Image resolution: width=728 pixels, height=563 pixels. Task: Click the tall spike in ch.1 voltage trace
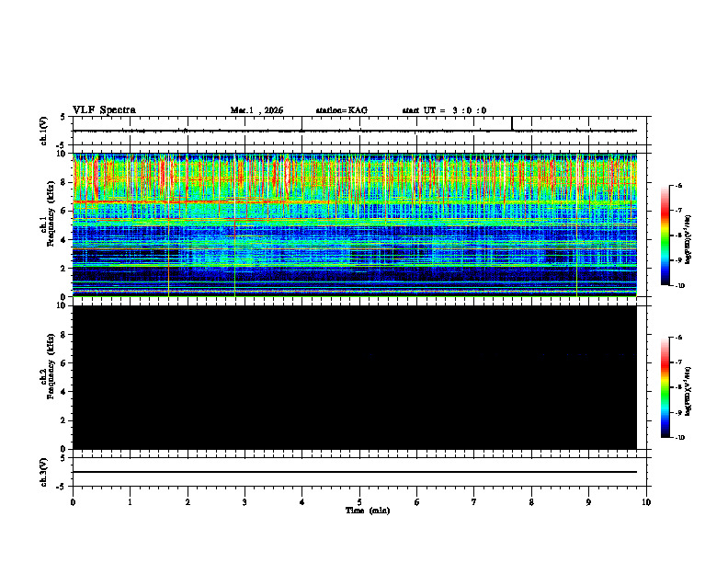(512, 123)
